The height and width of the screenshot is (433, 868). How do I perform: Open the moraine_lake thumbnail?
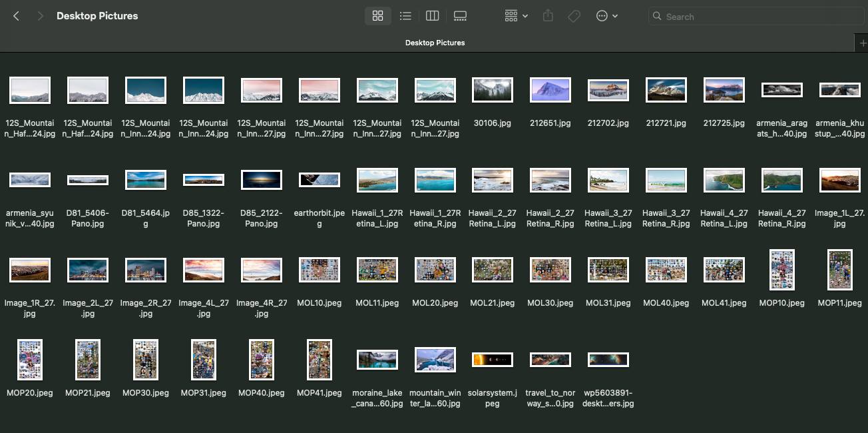pos(377,359)
